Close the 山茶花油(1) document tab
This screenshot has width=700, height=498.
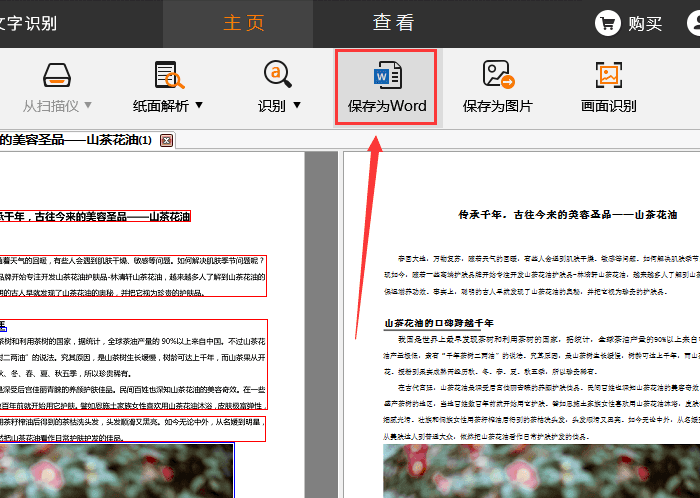pyautogui.click(x=166, y=140)
